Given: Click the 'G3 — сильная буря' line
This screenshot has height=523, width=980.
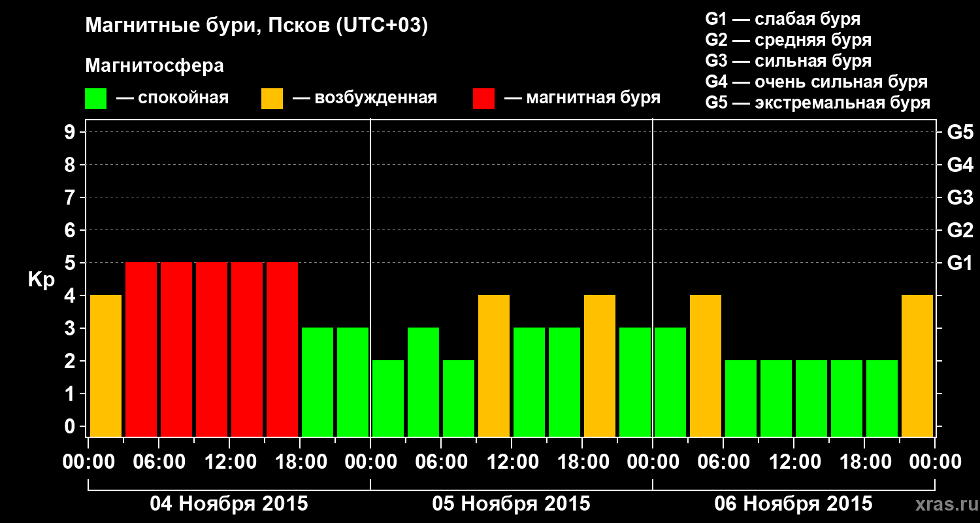Looking at the screenshot, I should tap(789, 61).
